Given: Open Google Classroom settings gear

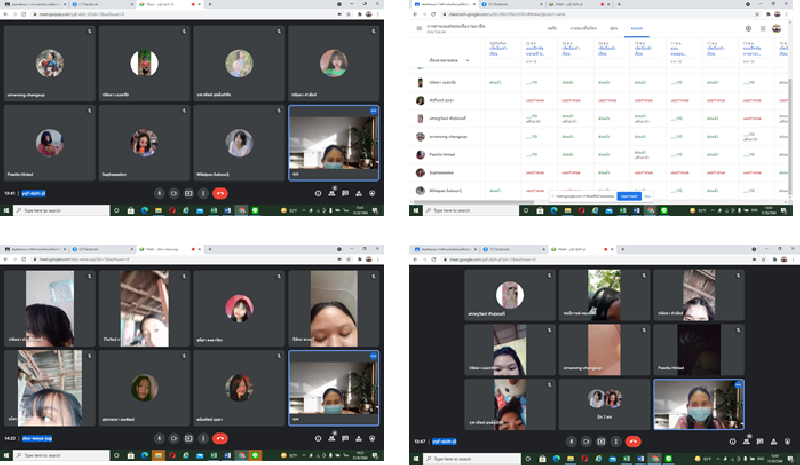Looking at the screenshot, I should point(749,29).
